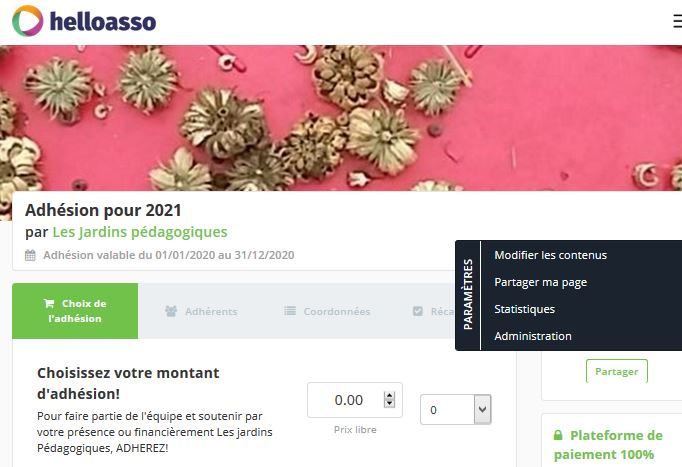Click the group icon next to Adhérents
The height and width of the screenshot is (467, 682).
click(x=171, y=311)
